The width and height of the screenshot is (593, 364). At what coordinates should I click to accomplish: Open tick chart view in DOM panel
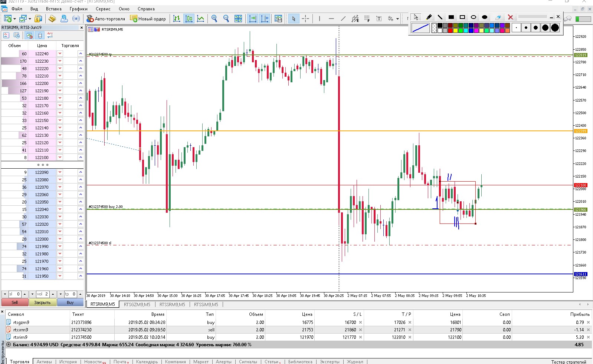pyautogui.click(x=6, y=35)
